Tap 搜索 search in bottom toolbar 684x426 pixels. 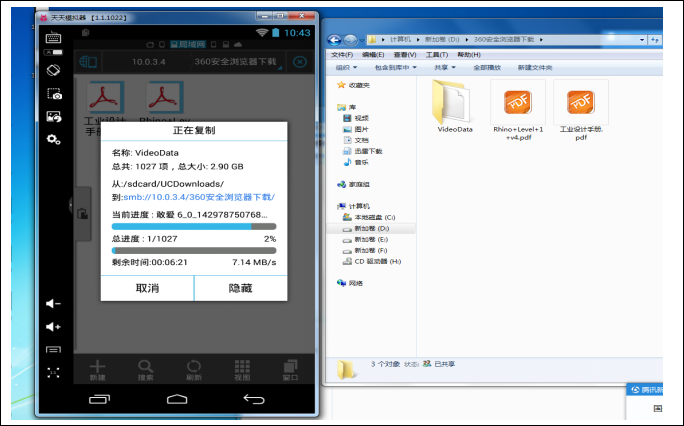tap(145, 370)
